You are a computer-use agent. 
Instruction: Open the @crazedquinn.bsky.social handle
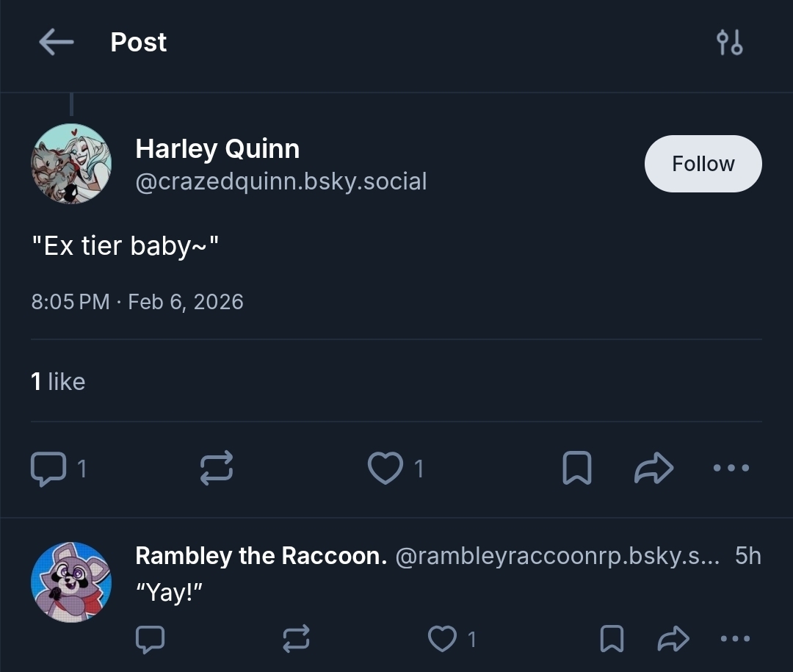coord(280,181)
